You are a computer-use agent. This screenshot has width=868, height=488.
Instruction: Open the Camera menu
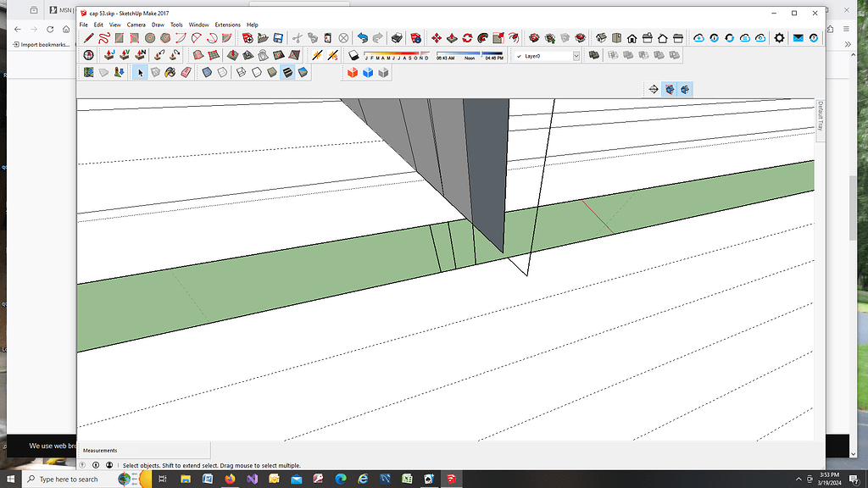point(136,24)
